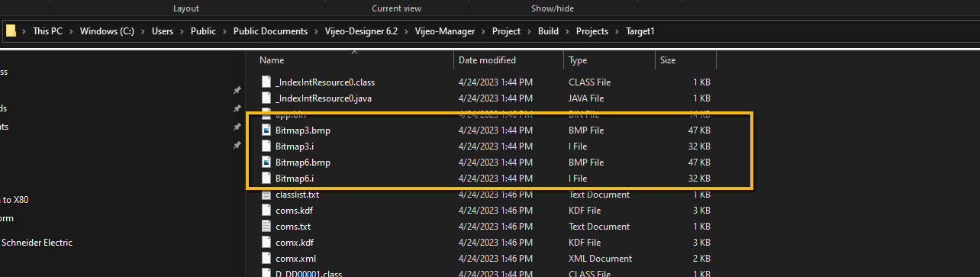Screen dimensions: 980x277
Task: Click the D_DD00001.class file icon
Action: (x=266, y=273)
